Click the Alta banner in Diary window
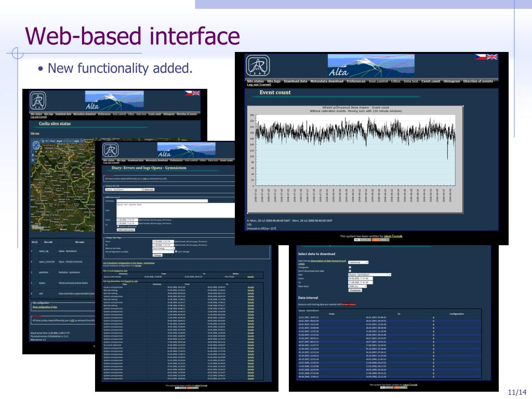 point(187,150)
